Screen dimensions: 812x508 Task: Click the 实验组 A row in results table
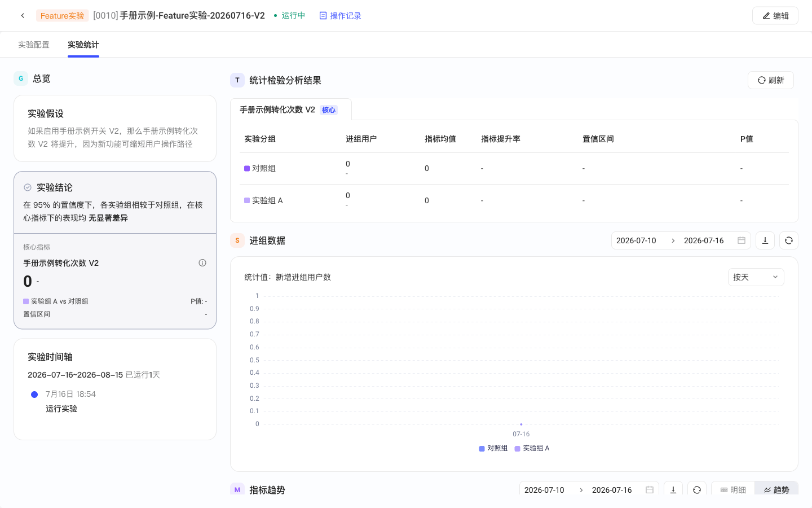pyautogui.click(x=514, y=200)
